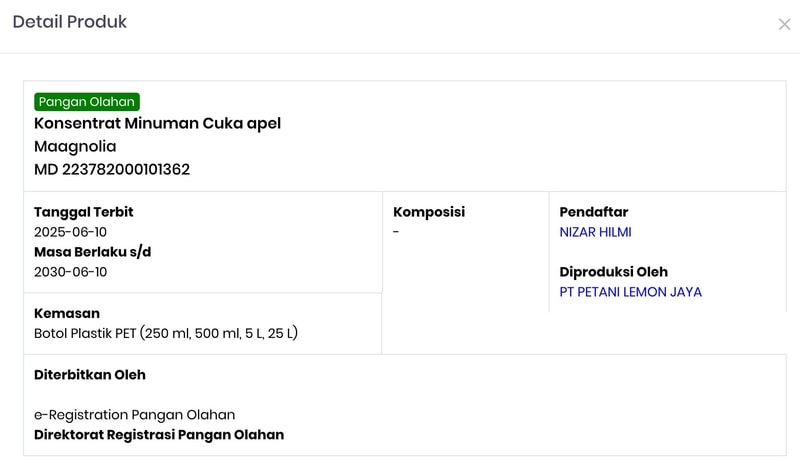Click the expiry date 2030-06-10
The height and width of the screenshot is (468, 800).
pos(70,272)
